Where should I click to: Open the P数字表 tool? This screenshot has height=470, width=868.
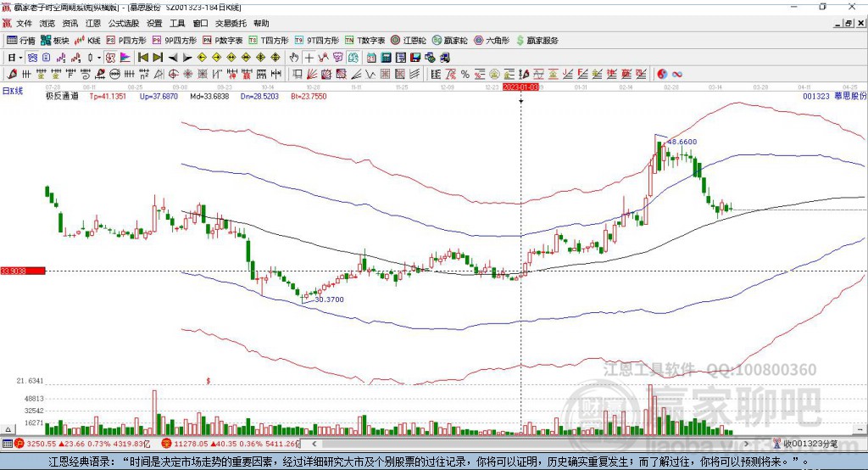click(x=223, y=41)
